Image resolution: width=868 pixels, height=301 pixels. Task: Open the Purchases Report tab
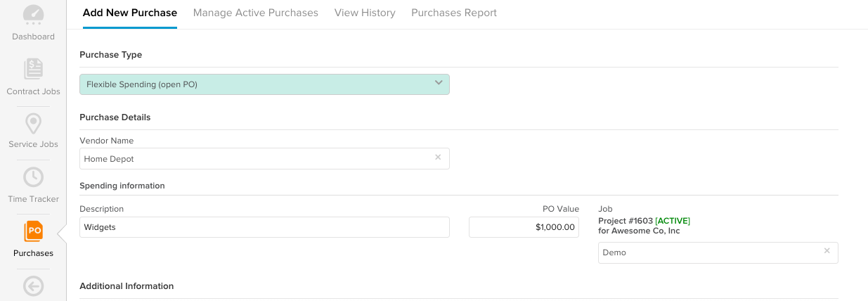(x=454, y=13)
